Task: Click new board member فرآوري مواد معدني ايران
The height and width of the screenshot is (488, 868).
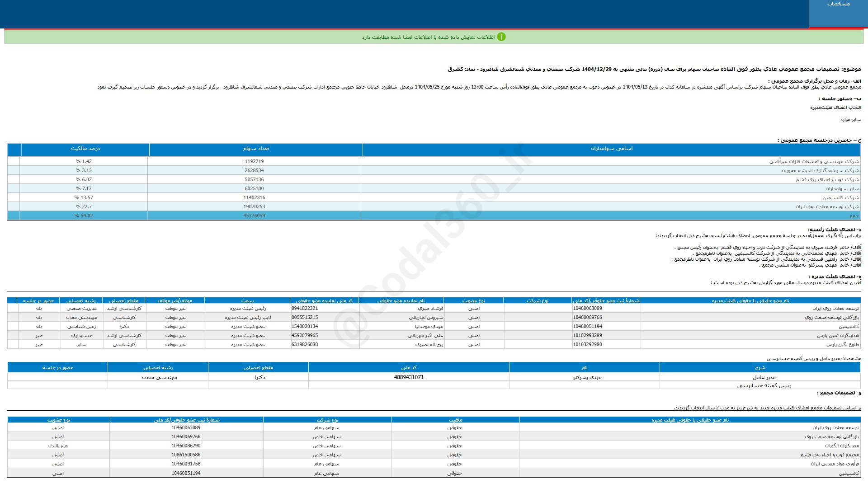Action: (835, 464)
